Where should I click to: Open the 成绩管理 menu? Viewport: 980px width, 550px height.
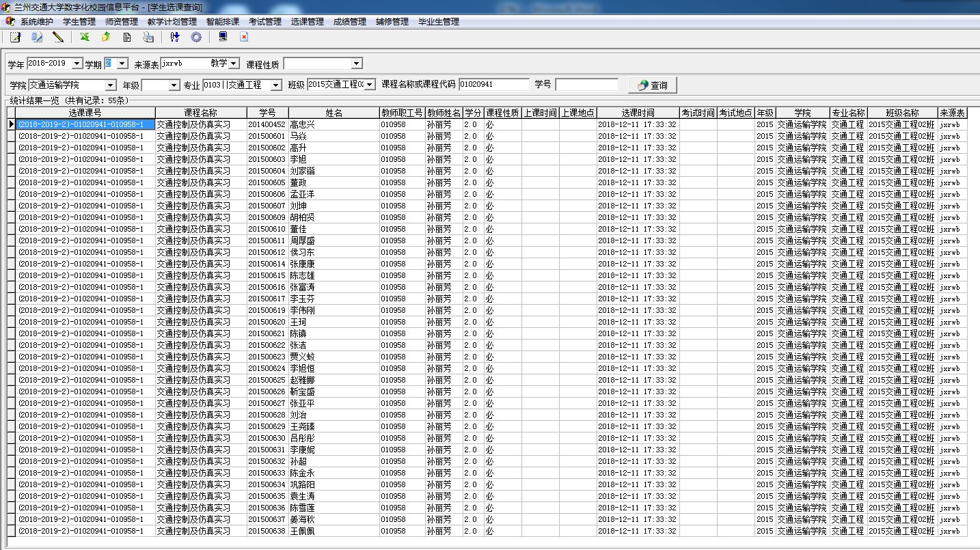click(350, 22)
